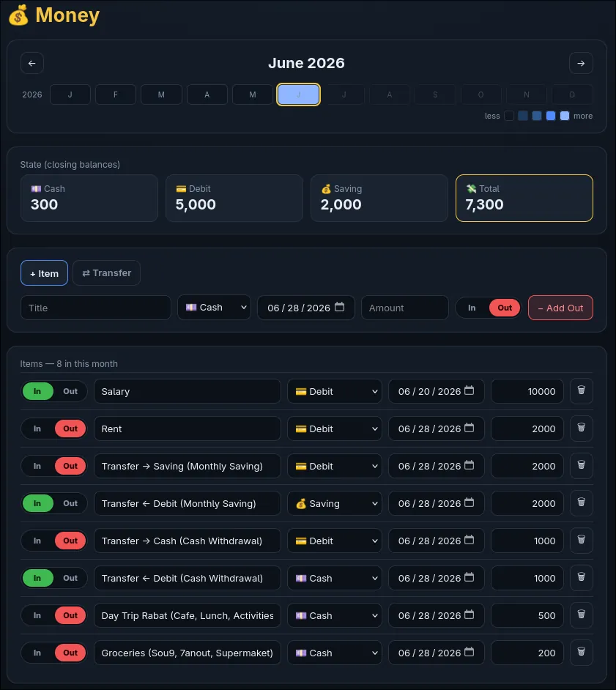This screenshot has height=690, width=616.
Task: Set Rent item to In
Action: click(37, 429)
